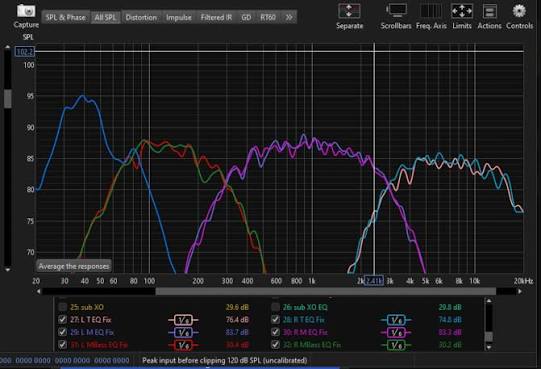Click the 74.8 dB value

[450, 320]
